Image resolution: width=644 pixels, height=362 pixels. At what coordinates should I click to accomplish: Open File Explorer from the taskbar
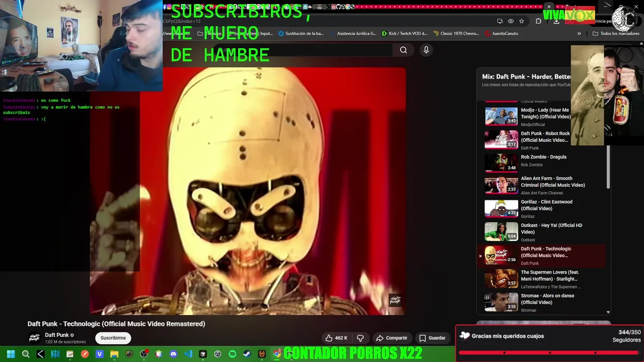pos(114,354)
